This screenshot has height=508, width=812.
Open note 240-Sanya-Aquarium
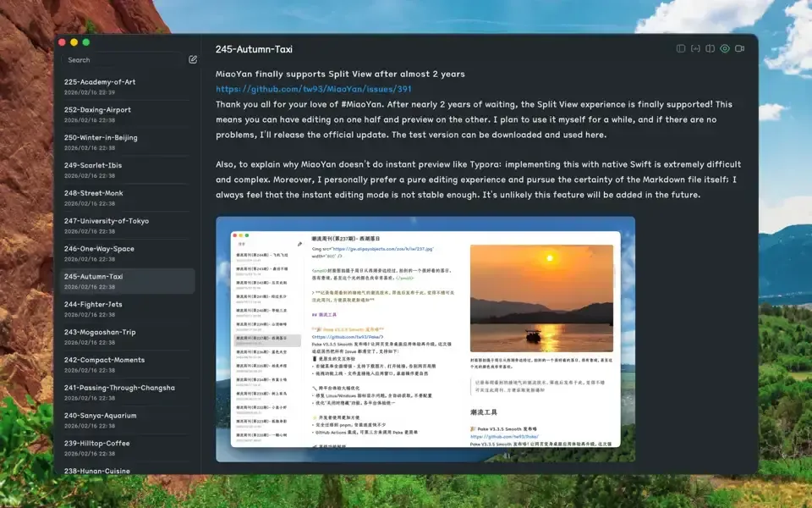[128, 421]
